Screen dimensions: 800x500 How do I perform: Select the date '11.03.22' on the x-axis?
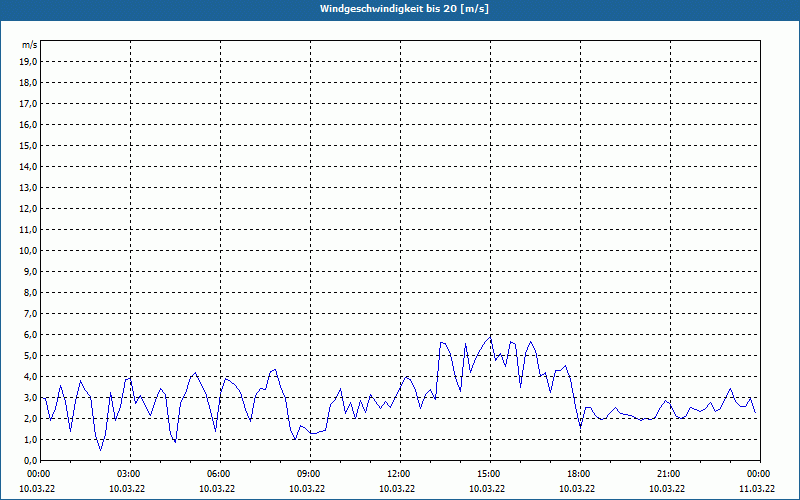click(x=757, y=489)
